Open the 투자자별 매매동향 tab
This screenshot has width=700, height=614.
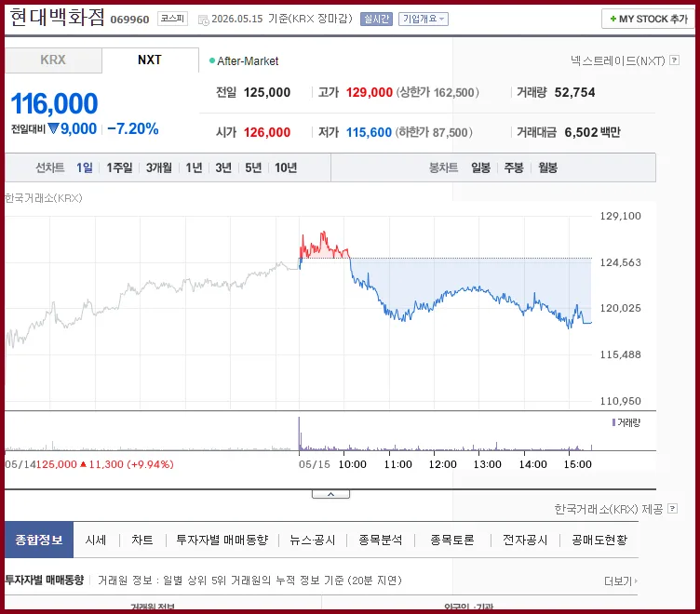pos(222,540)
